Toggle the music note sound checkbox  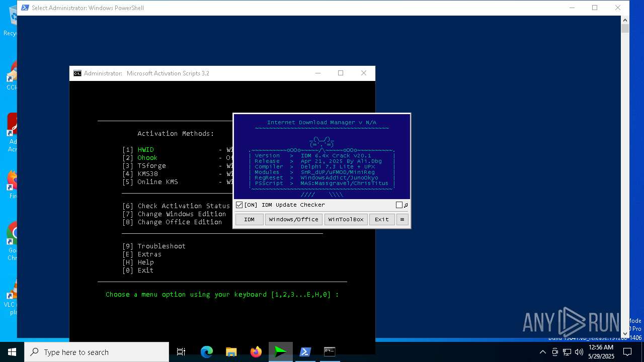point(399,205)
